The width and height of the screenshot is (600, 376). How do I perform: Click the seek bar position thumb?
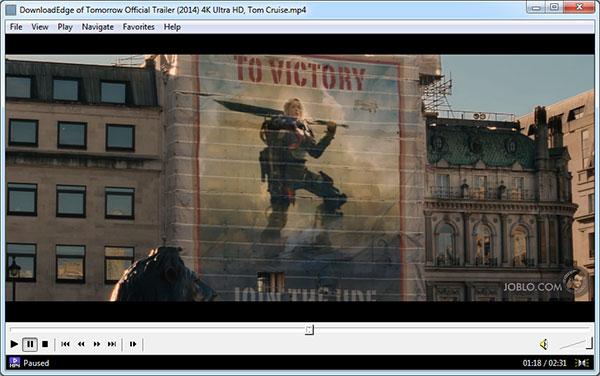(x=309, y=329)
